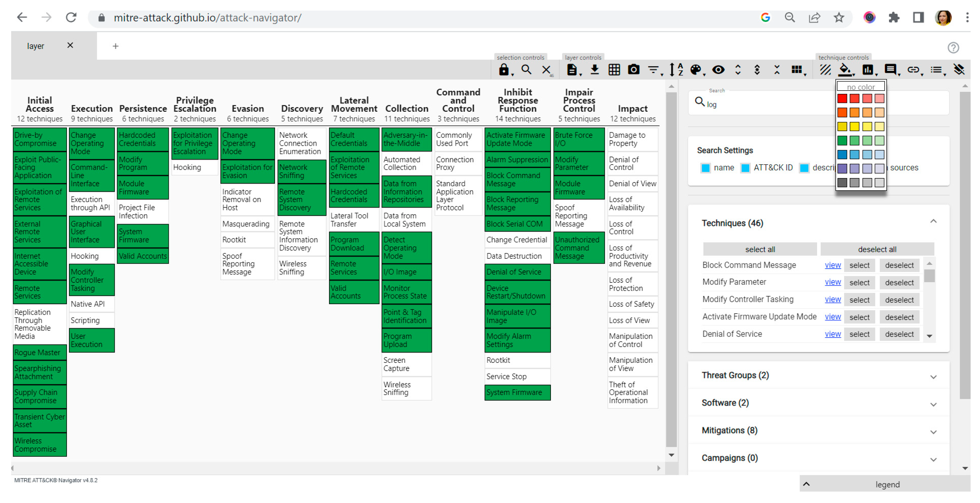Deselect all 46 techniques with the X icon
The height and width of the screenshot is (503, 980).
click(546, 70)
